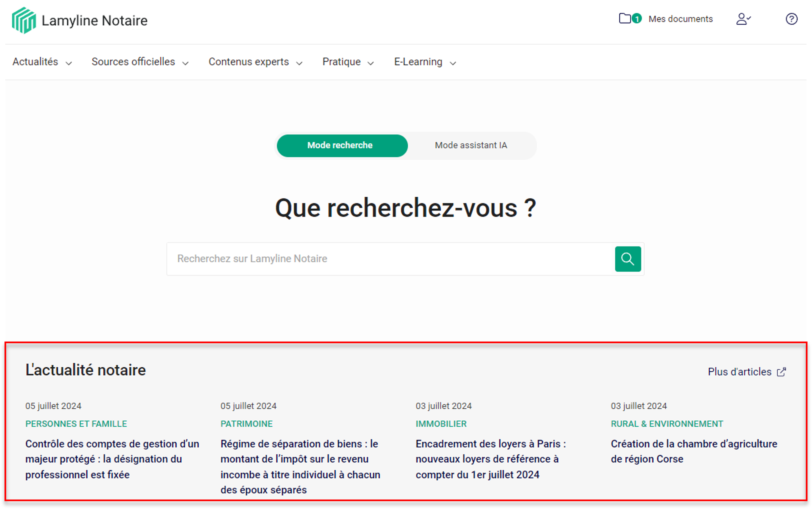Click the Mes documents text label
Image resolution: width=812 pixels, height=509 pixels.
pyautogui.click(x=680, y=19)
